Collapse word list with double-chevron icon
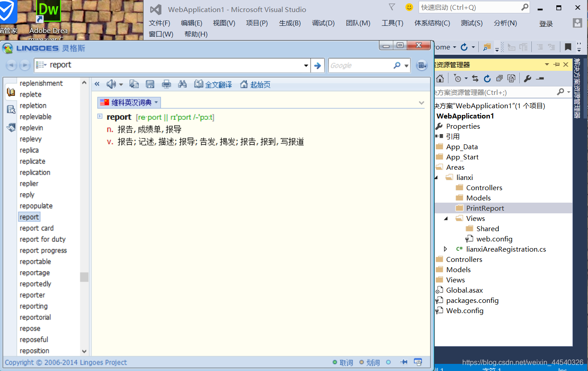 pos(97,84)
